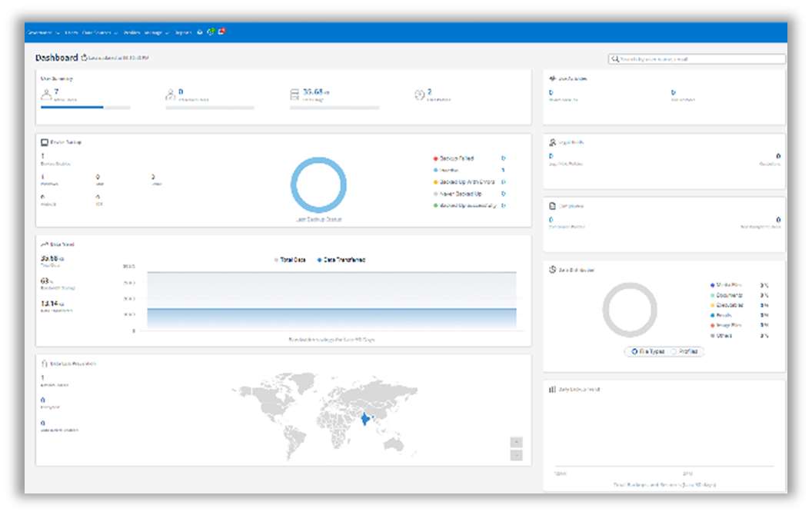Open the Reports menu item
Screen dimensions: 812x515
(x=181, y=32)
